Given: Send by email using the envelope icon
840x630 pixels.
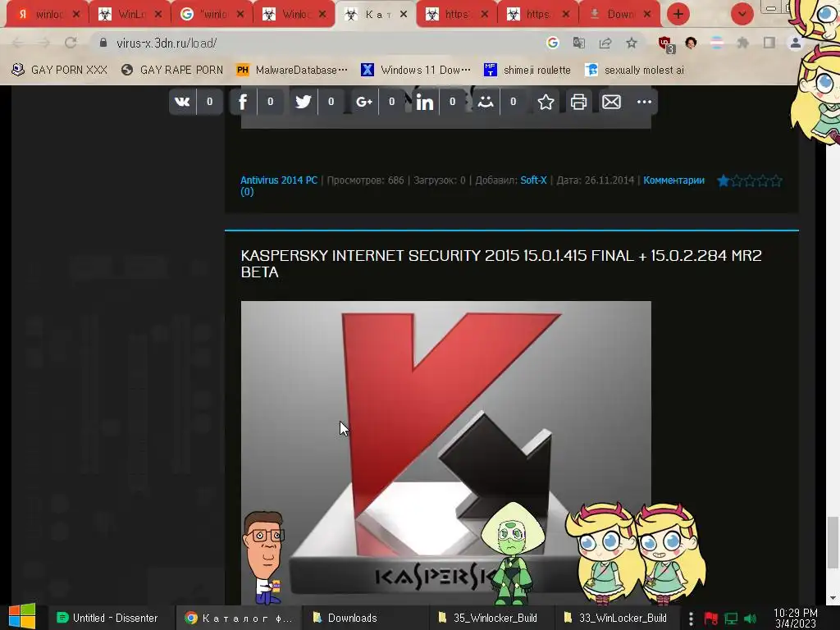Looking at the screenshot, I should click(x=611, y=102).
